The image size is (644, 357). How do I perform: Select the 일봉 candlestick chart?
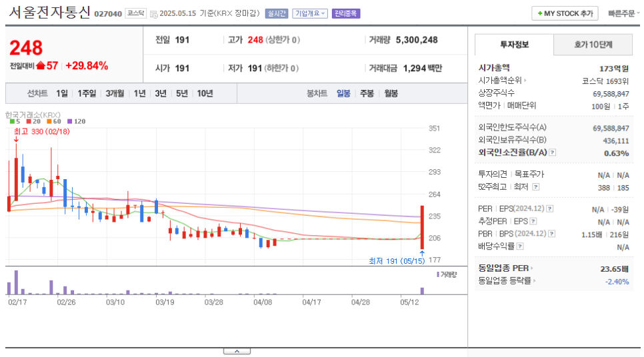click(343, 93)
